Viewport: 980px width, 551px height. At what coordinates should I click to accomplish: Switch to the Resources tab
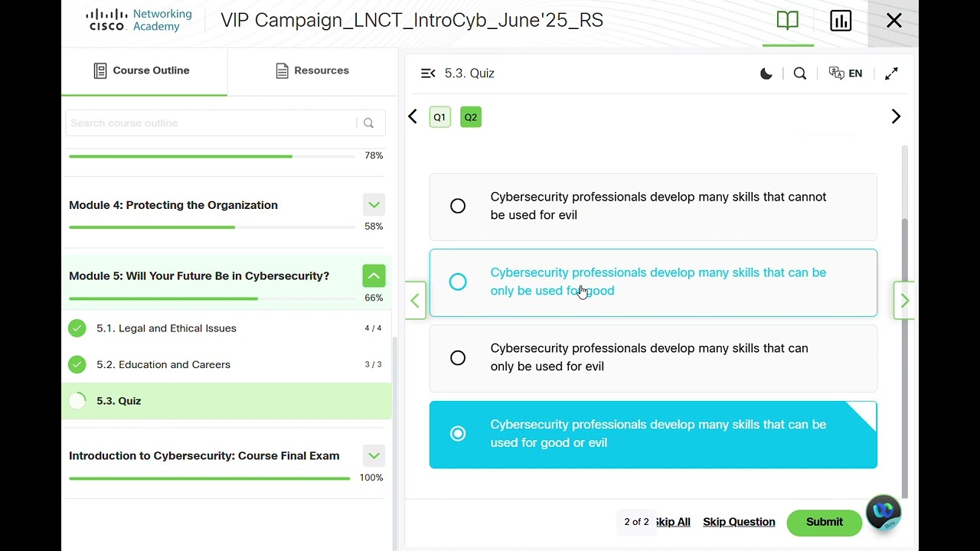pyautogui.click(x=312, y=70)
